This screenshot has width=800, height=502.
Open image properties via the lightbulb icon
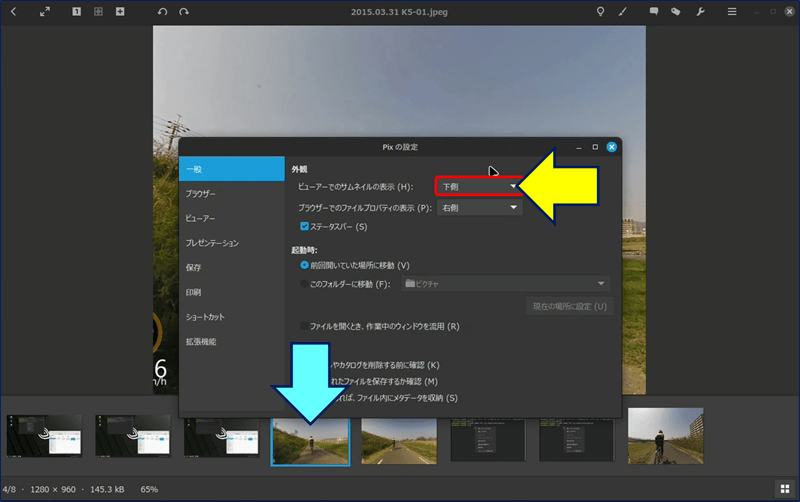(x=601, y=11)
